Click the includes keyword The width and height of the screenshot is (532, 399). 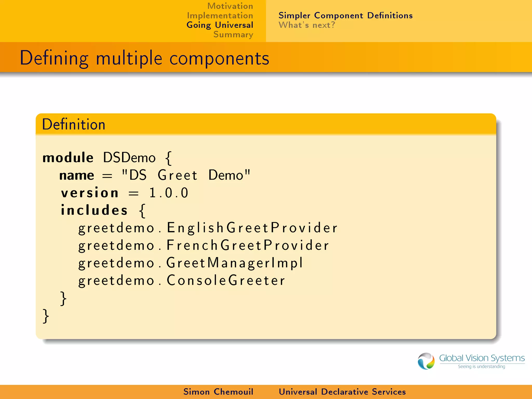point(94,210)
